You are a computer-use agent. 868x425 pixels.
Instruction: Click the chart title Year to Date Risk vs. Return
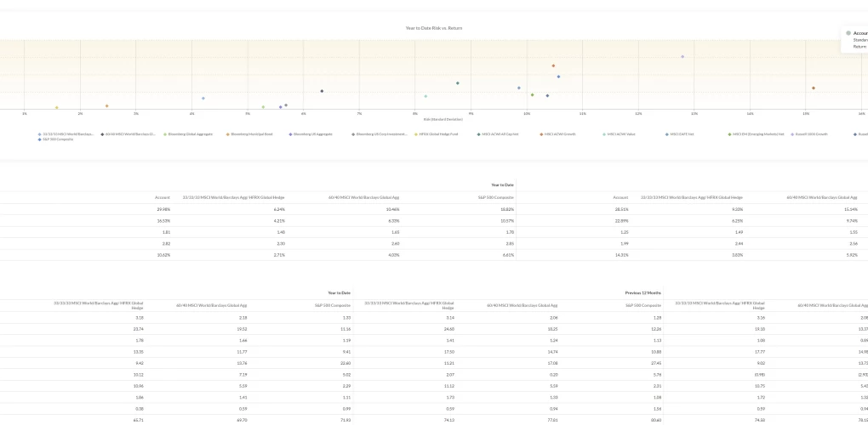[x=433, y=28]
